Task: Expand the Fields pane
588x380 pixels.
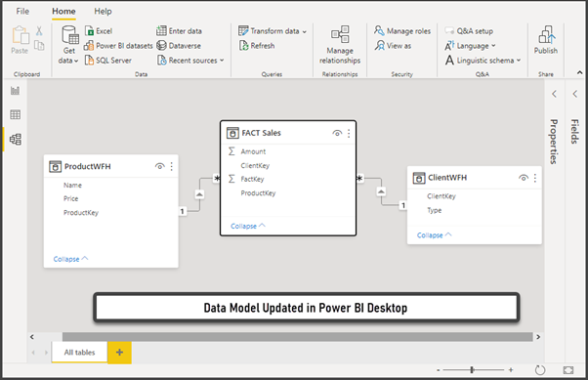Action: 575,94
